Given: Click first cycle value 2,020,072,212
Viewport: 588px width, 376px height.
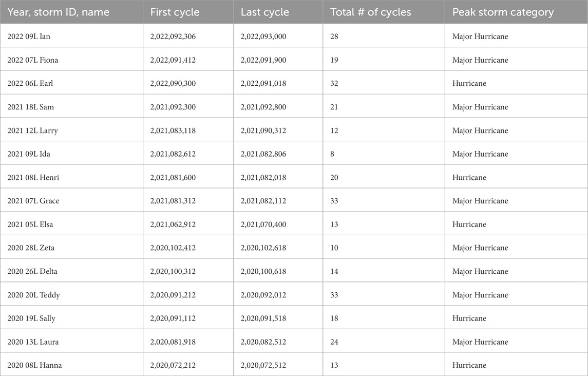Looking at the screenshot, I should [173, 365].
